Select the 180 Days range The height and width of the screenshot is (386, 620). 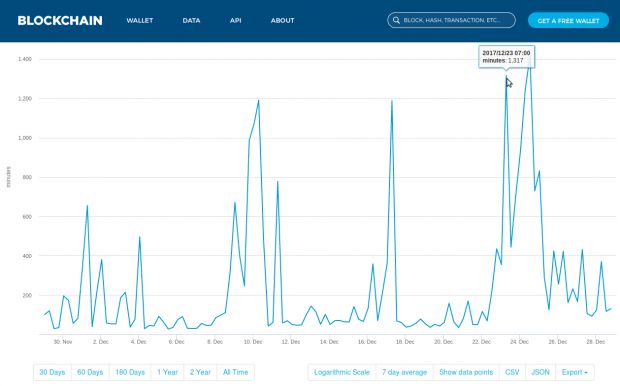(x=130, y=372)
